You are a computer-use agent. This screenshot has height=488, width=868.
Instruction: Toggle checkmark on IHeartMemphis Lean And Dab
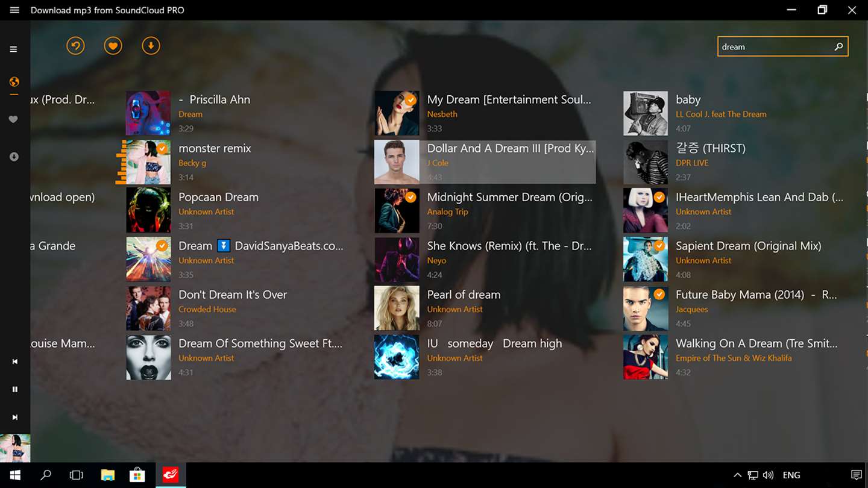[659, 197]
